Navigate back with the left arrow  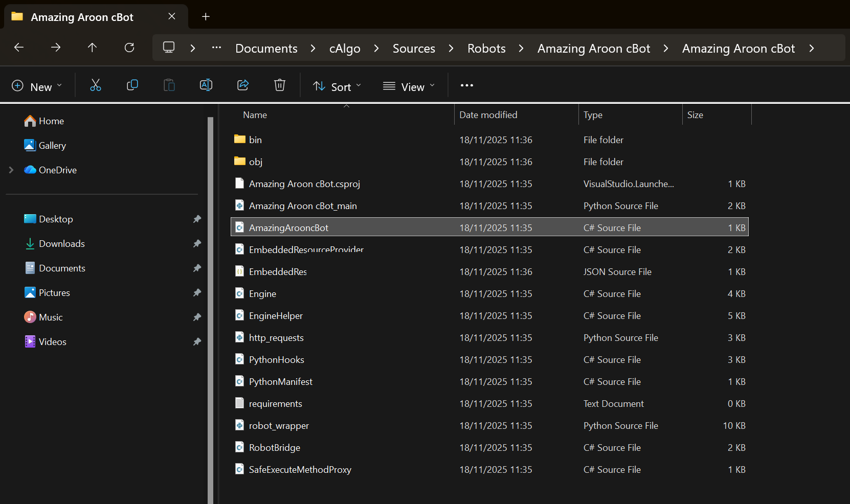point(19,48)
